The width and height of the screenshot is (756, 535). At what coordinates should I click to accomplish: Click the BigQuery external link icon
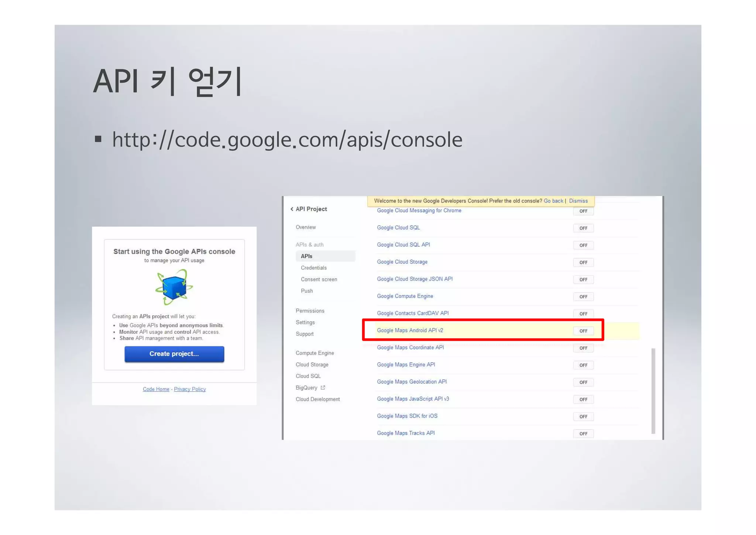[x=323, y=387]
